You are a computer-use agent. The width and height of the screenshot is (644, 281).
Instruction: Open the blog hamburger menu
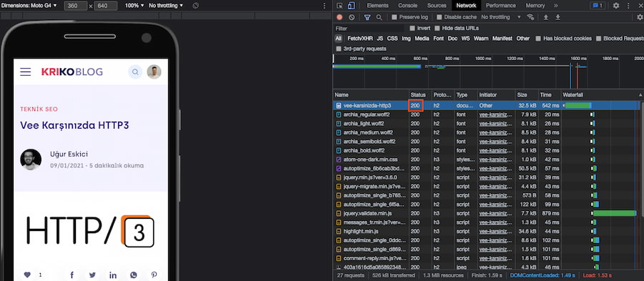point(26,72)
